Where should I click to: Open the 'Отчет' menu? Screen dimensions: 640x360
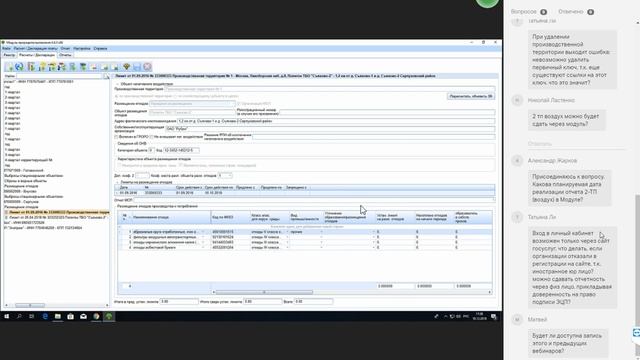pos(65,49)
